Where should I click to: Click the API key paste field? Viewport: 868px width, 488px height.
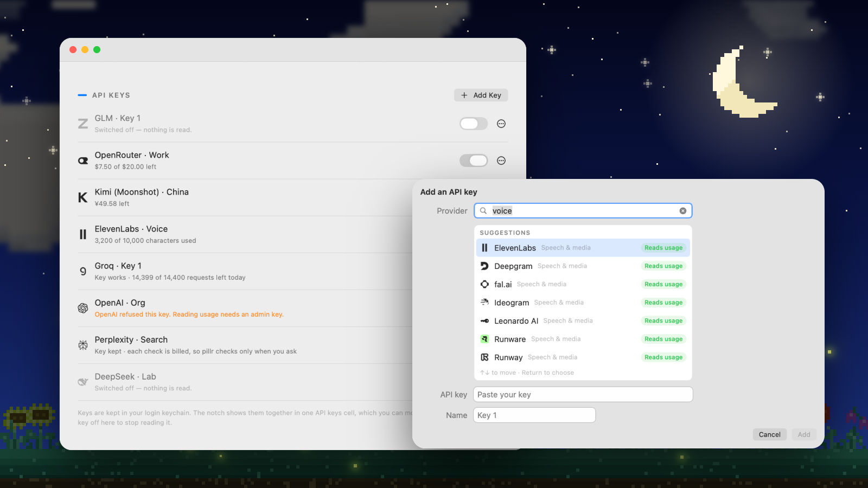point(583,394)
